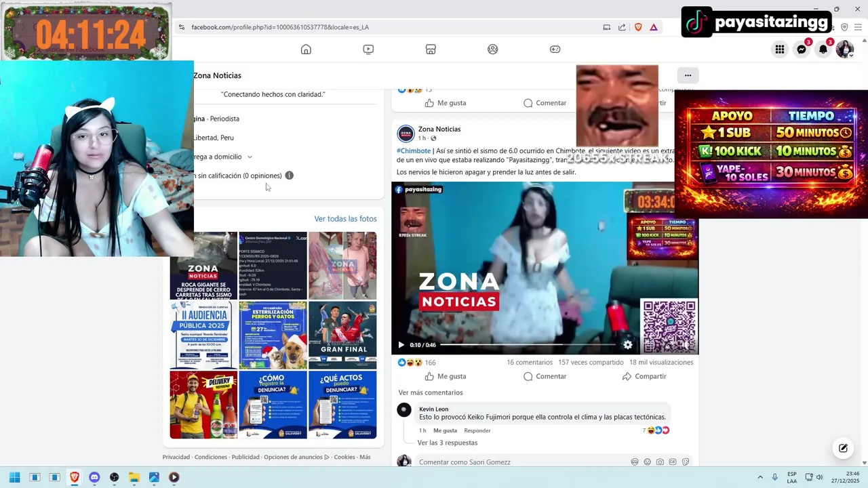The image size is (868, 488).
Task: Open the emoji picker in comment box
Action: (648, 462)
